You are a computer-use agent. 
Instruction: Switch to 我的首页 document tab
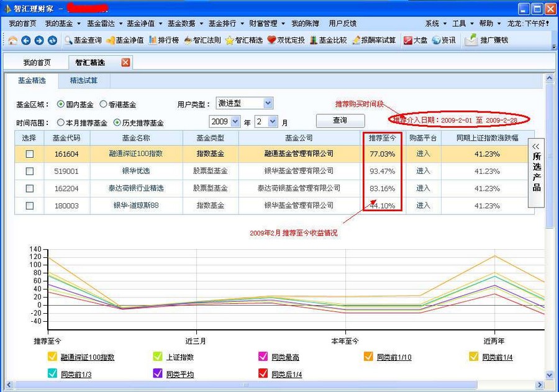pos(37,63)
